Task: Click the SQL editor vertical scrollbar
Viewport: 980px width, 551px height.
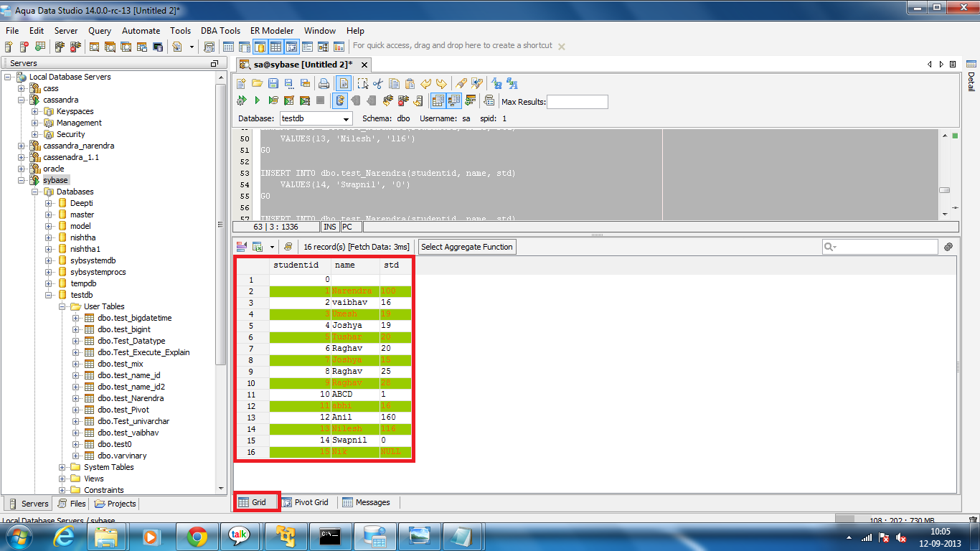Action: pos(944,189)
